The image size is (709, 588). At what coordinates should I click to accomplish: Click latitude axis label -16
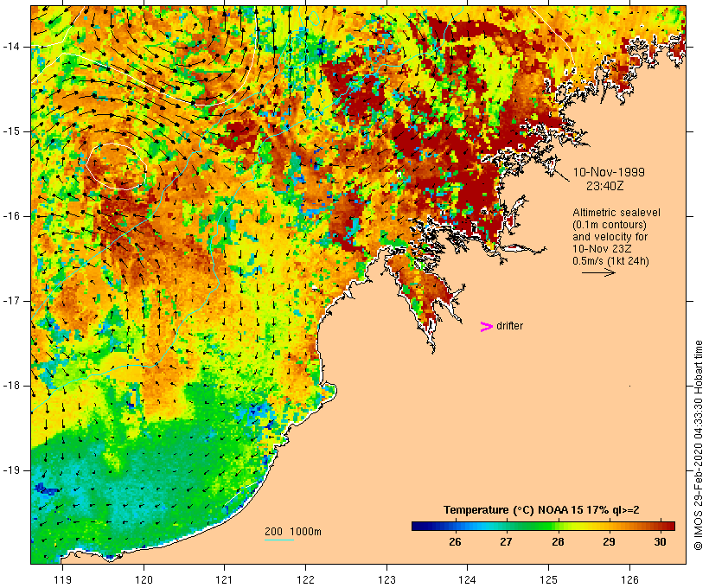[11, 216]
